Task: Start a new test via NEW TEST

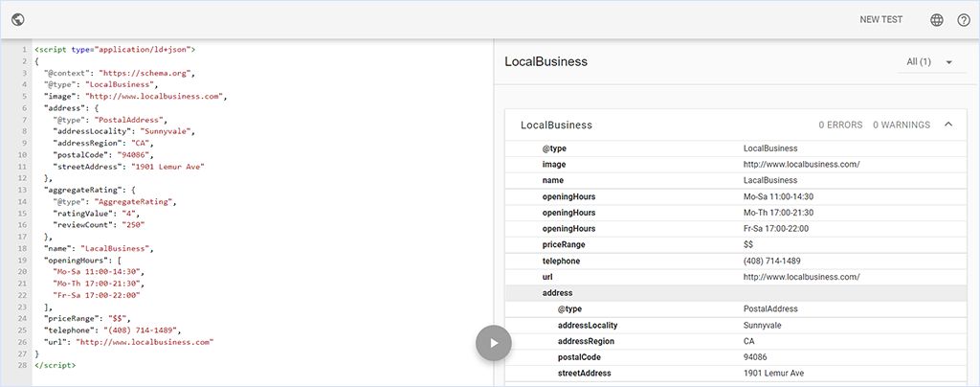Action: tap(880, 19)
